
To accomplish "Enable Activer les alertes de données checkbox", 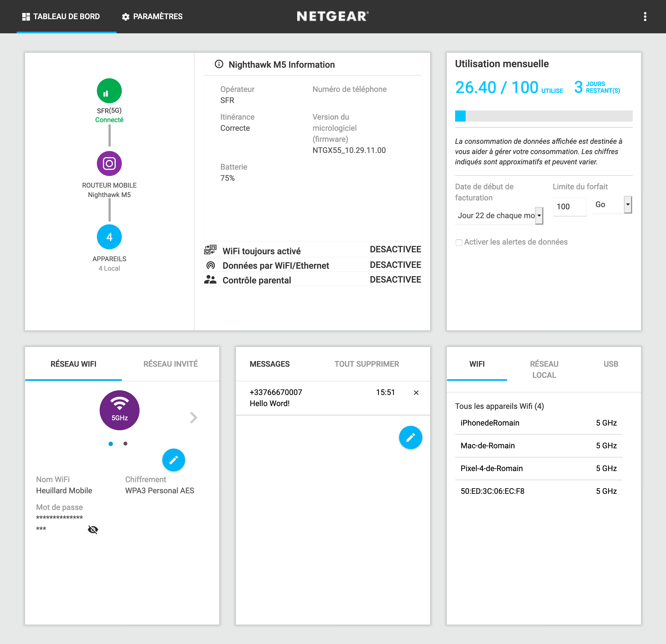I will 458,242.
